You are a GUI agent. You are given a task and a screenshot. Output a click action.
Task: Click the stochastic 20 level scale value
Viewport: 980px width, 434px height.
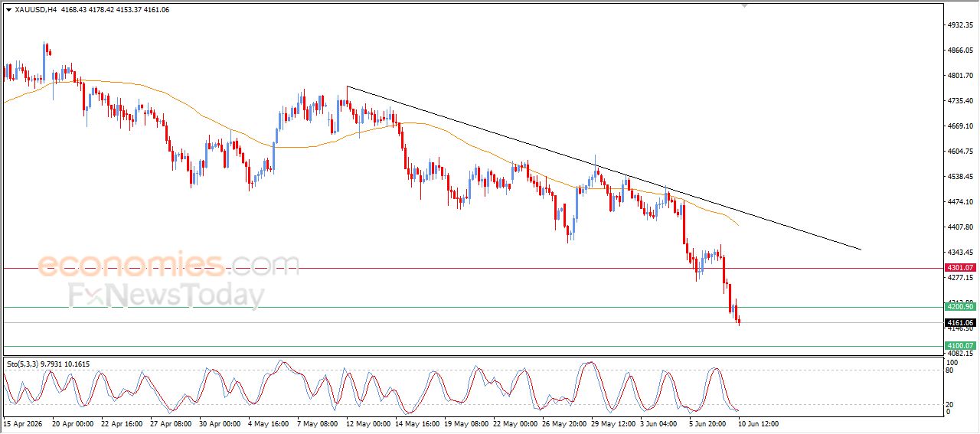[951, 404]
